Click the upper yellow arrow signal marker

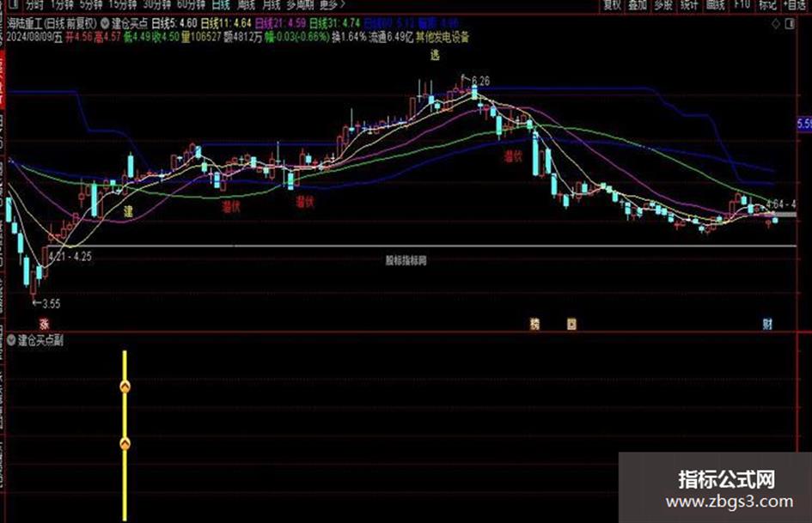point(125,386)
